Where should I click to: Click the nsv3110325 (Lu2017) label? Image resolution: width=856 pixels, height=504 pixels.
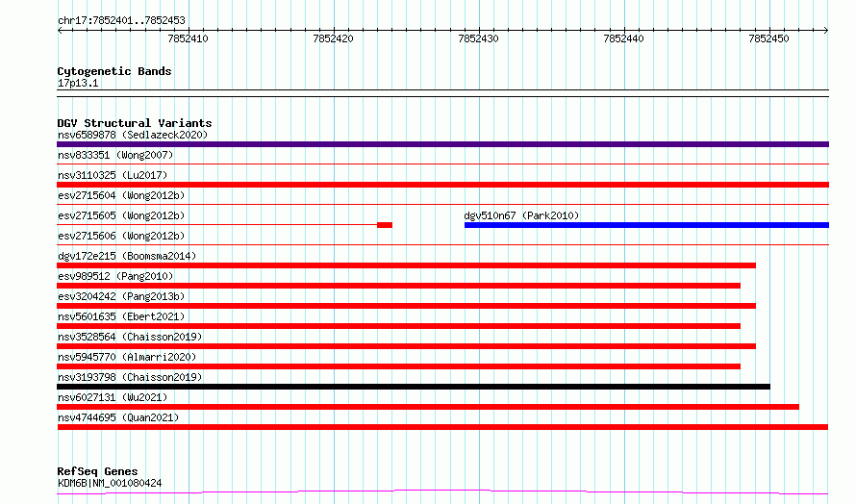pyautogui.click(x=113, y=175)
